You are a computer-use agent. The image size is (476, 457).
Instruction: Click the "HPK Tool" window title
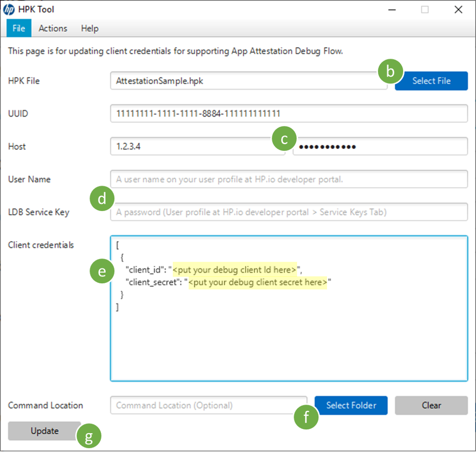pos(36,10)
